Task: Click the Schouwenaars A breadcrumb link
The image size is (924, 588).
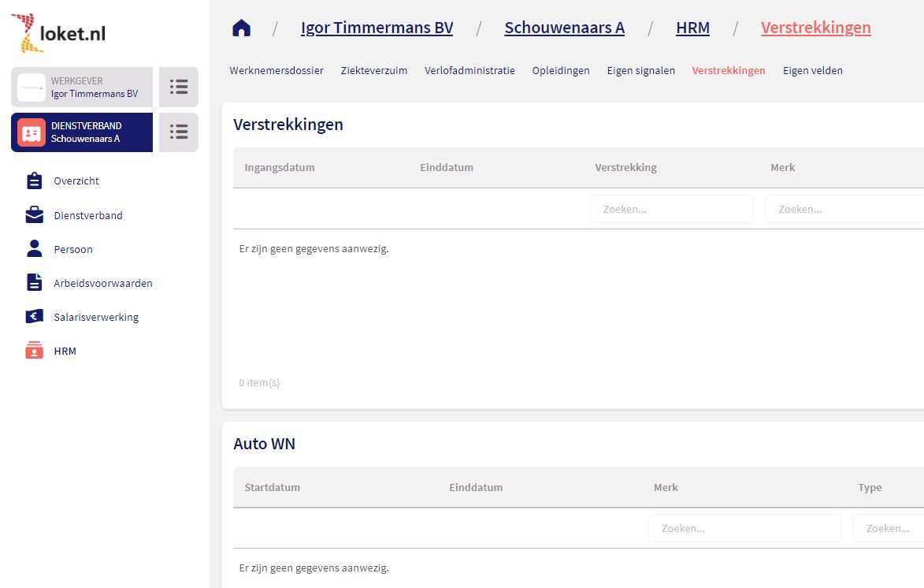Action: tap(564, 28)
